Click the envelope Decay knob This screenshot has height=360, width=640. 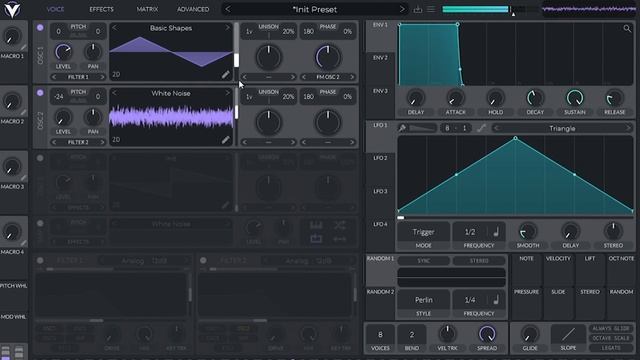pos(535,98)
